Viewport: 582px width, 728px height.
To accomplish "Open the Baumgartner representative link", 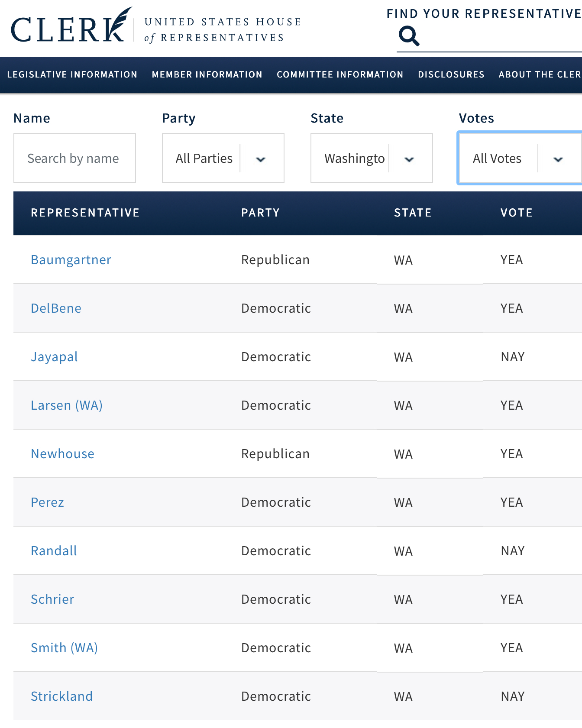I will [x=71, y=260].
